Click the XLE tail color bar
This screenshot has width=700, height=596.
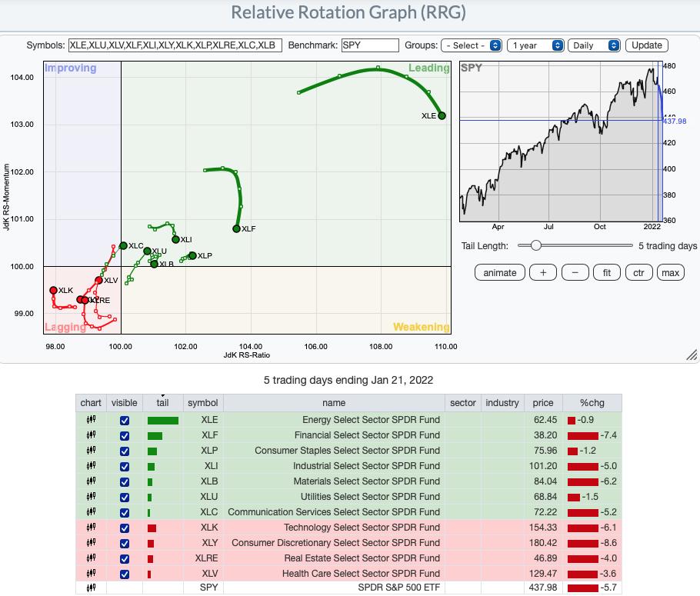pos(162,420)
